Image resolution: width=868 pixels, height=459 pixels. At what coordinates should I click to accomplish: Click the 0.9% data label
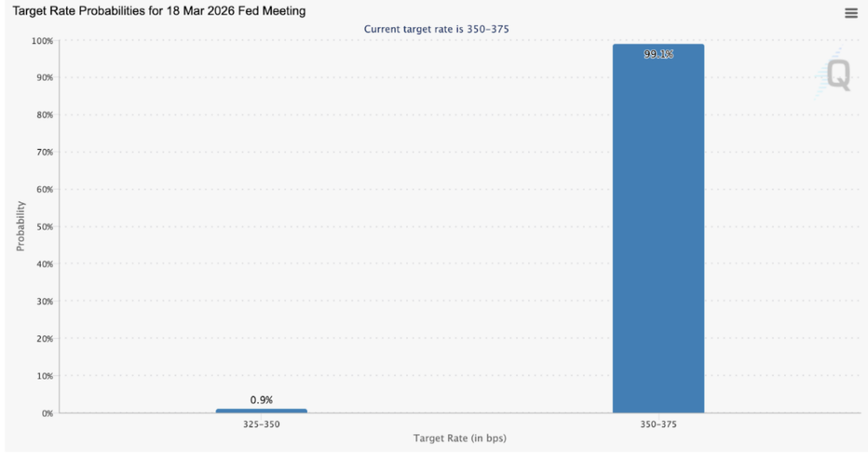(261, 400)
